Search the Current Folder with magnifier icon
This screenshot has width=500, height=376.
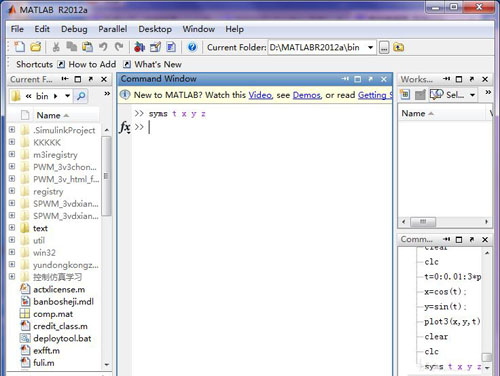coord(81,96)
